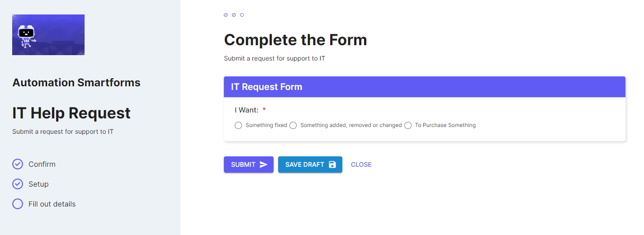Open the Fill out details step label
This screenshot has width=644, height=235.
pos(52,204)
